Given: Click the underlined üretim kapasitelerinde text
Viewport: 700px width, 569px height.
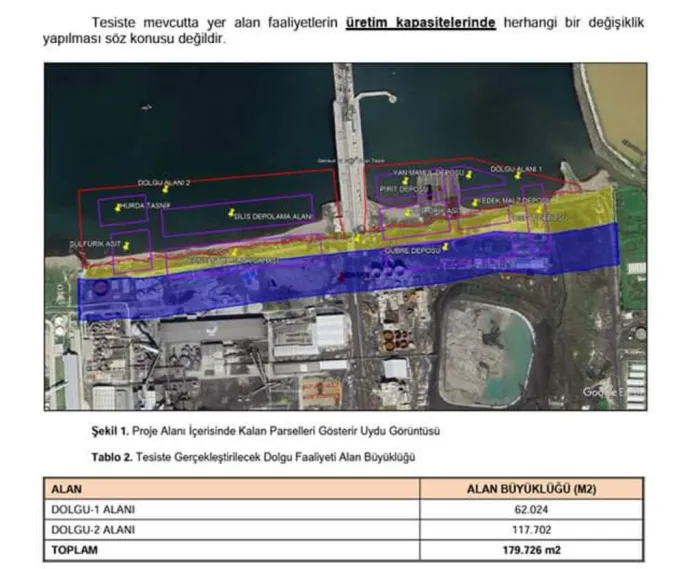Looking at the screenshot, I should tap(421, 23).
